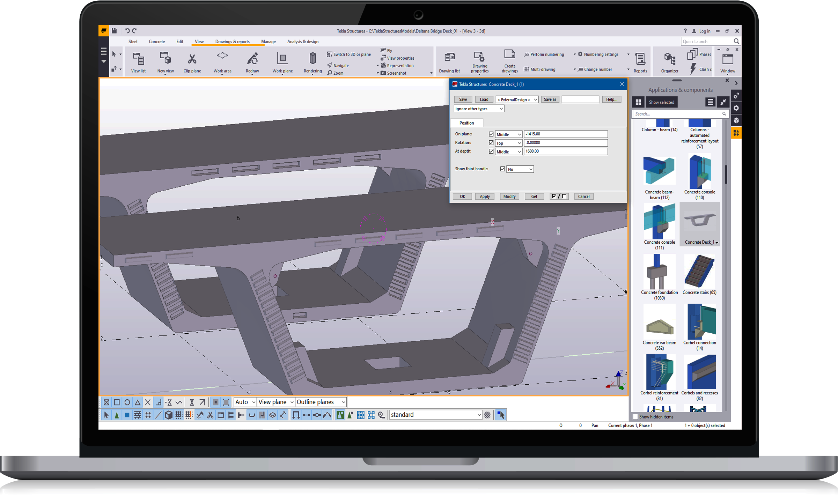
Task: Open the components panel list menu icon
Action: coord(710,102)
